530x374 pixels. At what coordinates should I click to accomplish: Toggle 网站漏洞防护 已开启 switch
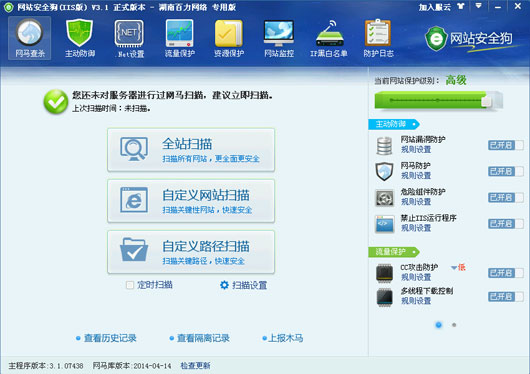(x=506, y=145)
